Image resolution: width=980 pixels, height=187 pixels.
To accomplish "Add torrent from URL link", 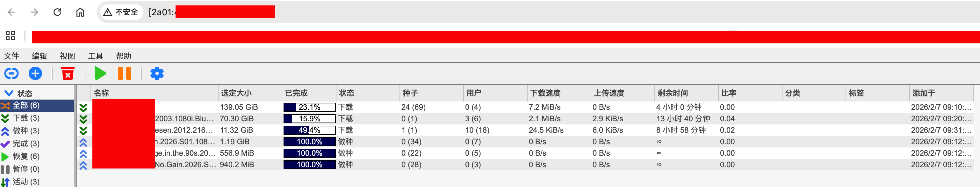I will 12,73.
